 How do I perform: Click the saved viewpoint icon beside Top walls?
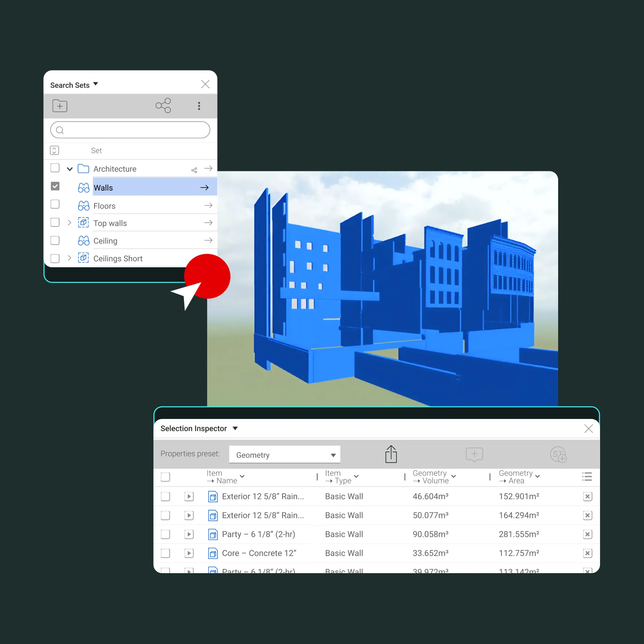coord(83,223)
